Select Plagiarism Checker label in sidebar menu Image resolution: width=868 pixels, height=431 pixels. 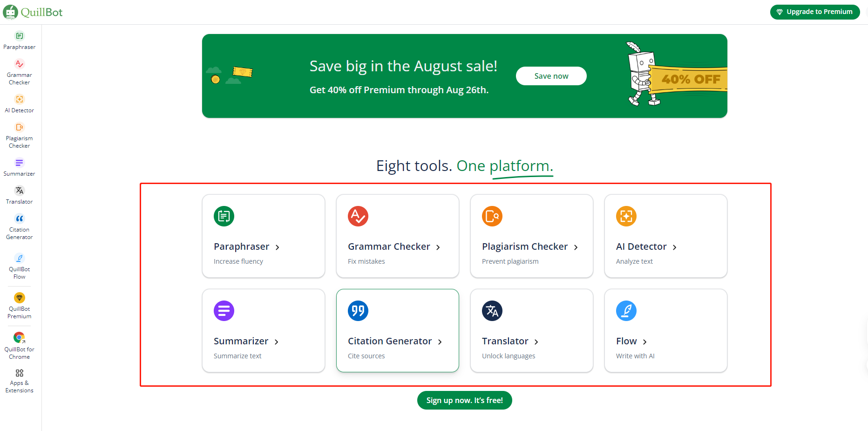point(20,142)
